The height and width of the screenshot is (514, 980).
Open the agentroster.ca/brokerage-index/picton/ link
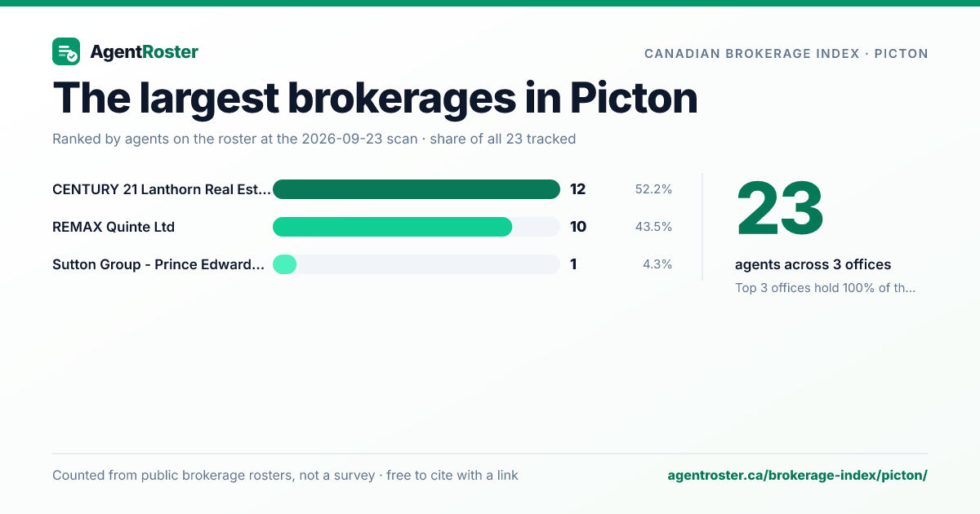(x=797, y=475)
